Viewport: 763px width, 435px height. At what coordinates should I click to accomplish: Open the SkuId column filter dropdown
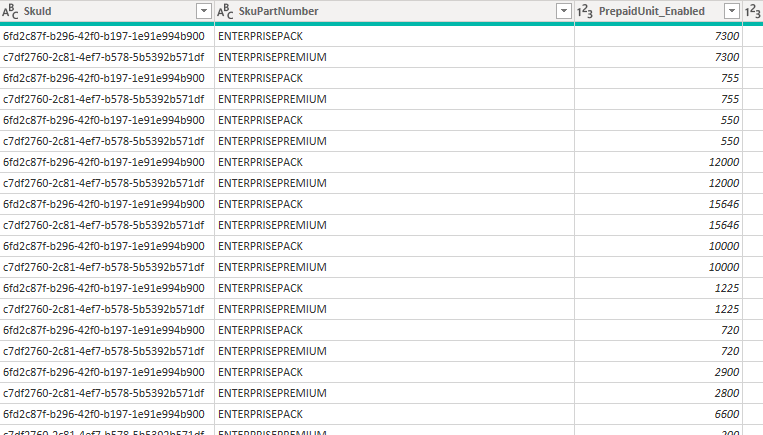[204, 11]
